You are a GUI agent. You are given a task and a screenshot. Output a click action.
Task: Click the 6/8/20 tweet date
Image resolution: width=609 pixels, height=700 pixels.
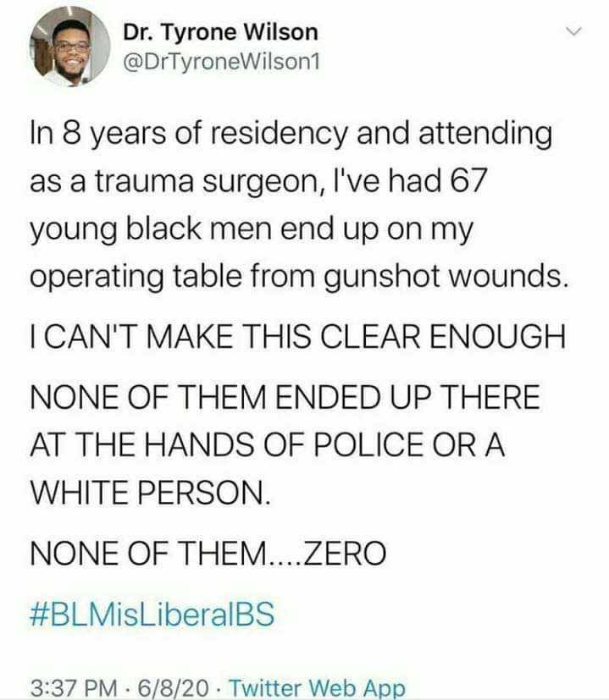pos(174,688)
